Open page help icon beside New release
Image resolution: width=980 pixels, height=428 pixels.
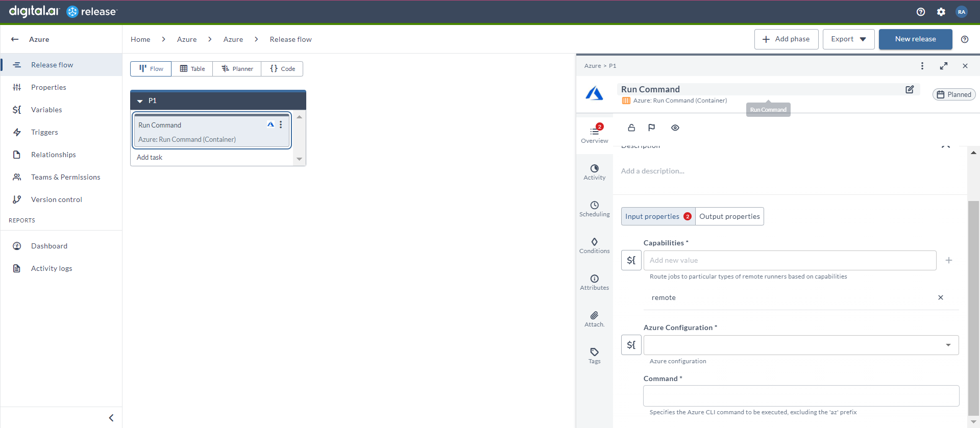965,39
